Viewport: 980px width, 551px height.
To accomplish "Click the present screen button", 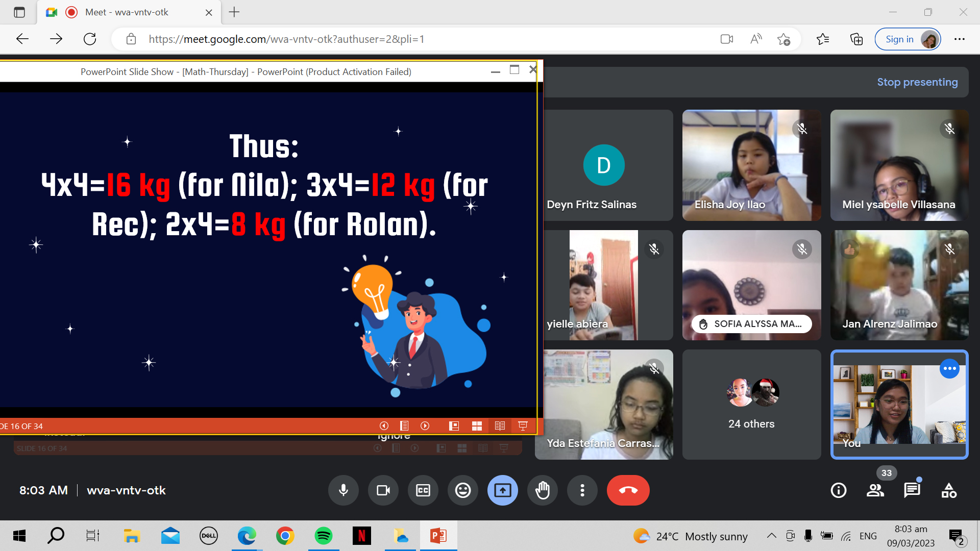I will [x=503, y=490].
